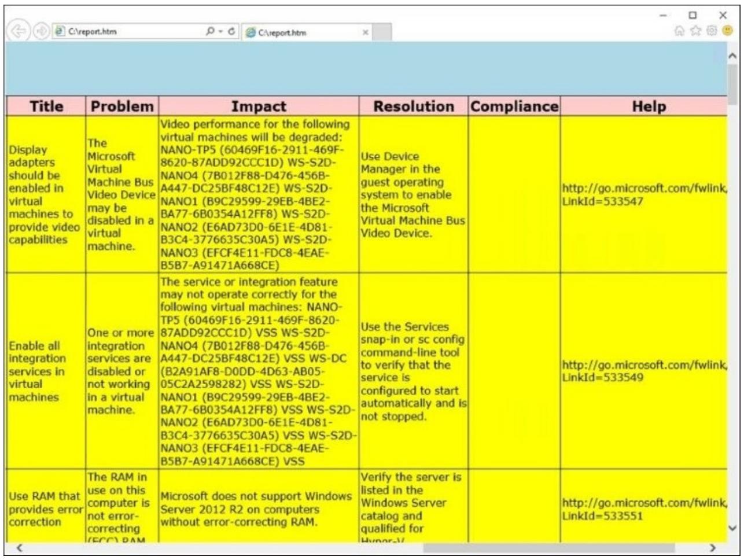The height and width of the screenshot is (560, 744).
Task: Minimize the browser window
Action: pyautogui.click(x=664, y=16)
